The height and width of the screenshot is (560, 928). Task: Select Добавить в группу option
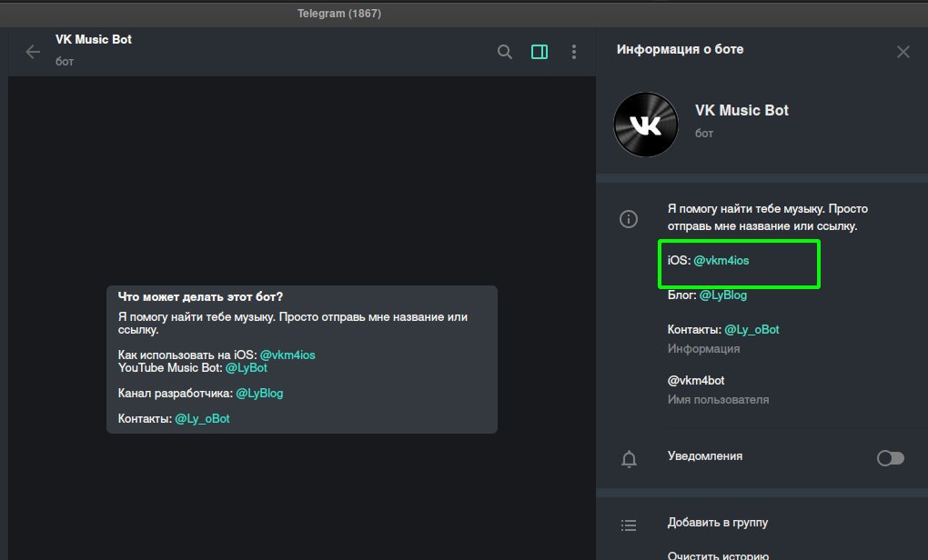click(718, 523)
